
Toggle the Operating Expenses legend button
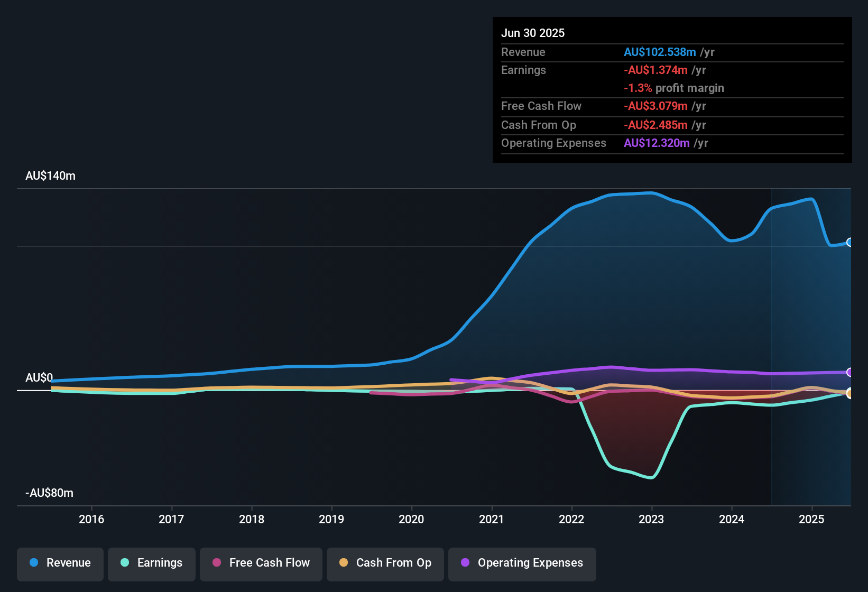[x=522, y=564]
